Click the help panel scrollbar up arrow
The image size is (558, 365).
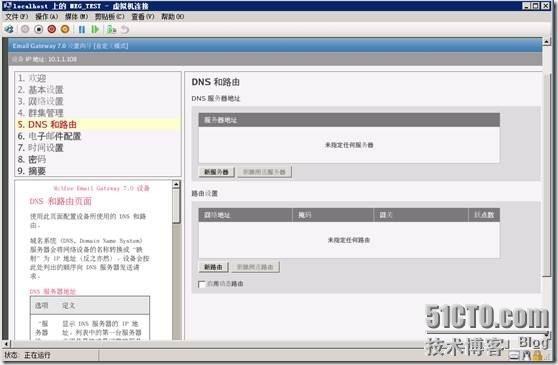click(176, 184)
